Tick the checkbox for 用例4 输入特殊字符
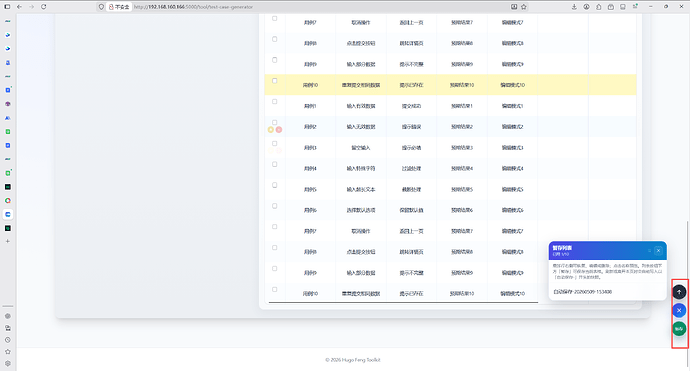Viewport: 690px width, 371px height. (275, 164)
